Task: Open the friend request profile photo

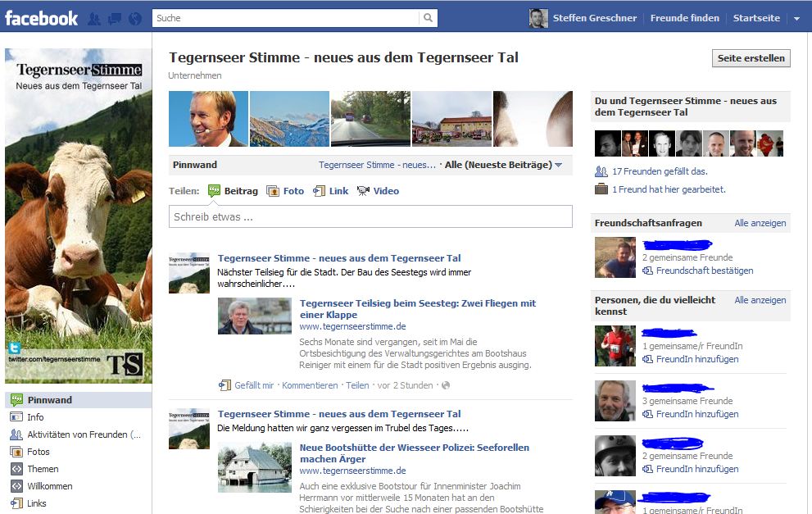Action: coord(615,257)
